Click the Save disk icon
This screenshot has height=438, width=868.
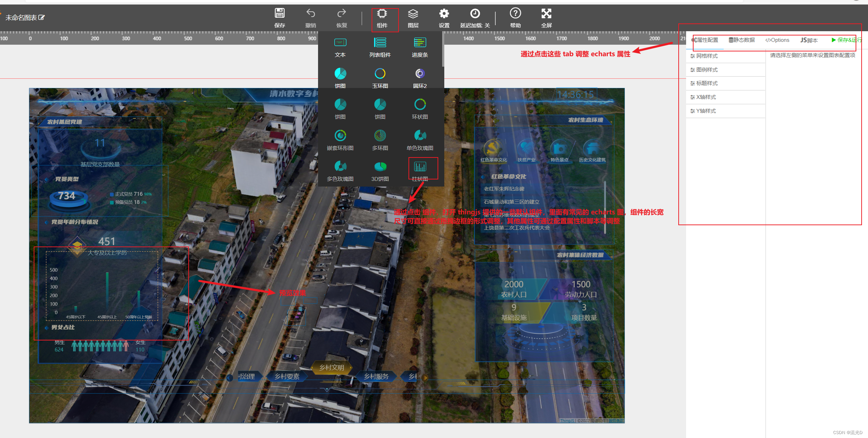point(279,14)
